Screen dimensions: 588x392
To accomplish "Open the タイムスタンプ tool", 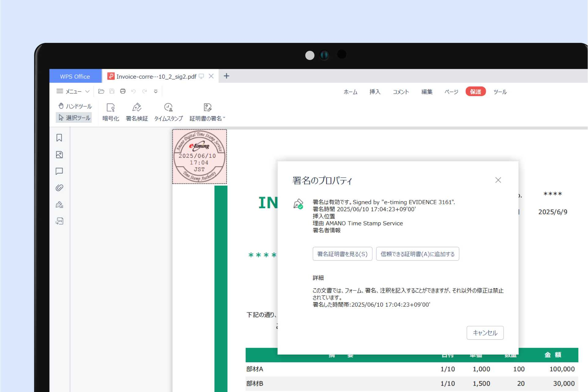I will pyautogui.click(x=168, y=112).
